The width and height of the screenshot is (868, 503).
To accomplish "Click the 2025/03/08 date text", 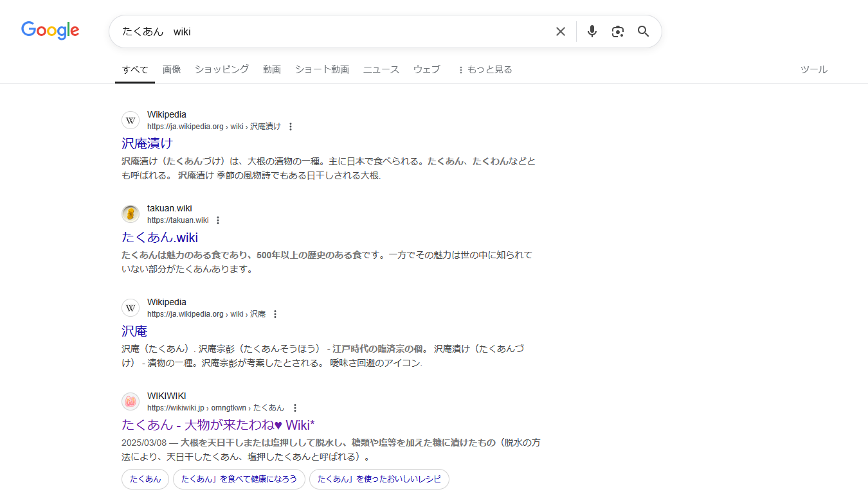I will (144, 443).
